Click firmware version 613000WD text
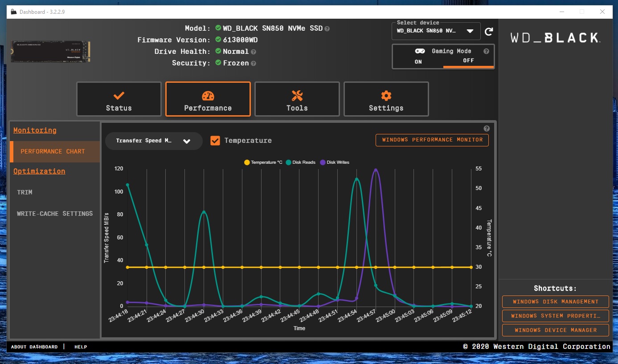The image size is (618, 364). click(240, 40)
